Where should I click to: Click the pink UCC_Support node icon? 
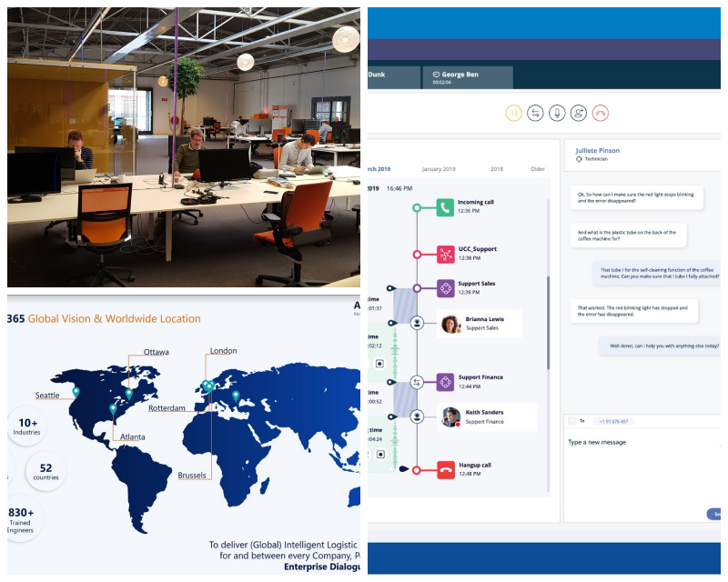(x=445, y=255)
